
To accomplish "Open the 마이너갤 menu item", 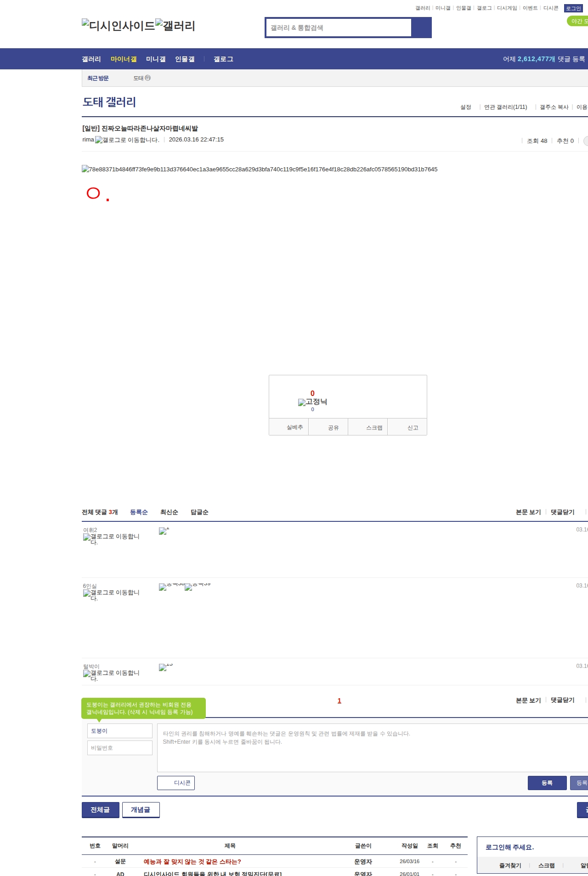I will (124, 59).
